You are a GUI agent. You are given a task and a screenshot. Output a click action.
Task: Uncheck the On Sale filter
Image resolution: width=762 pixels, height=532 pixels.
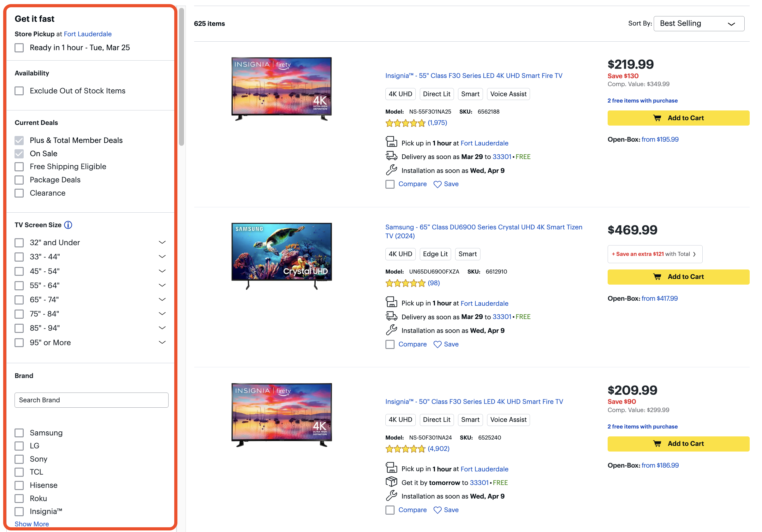19,154
